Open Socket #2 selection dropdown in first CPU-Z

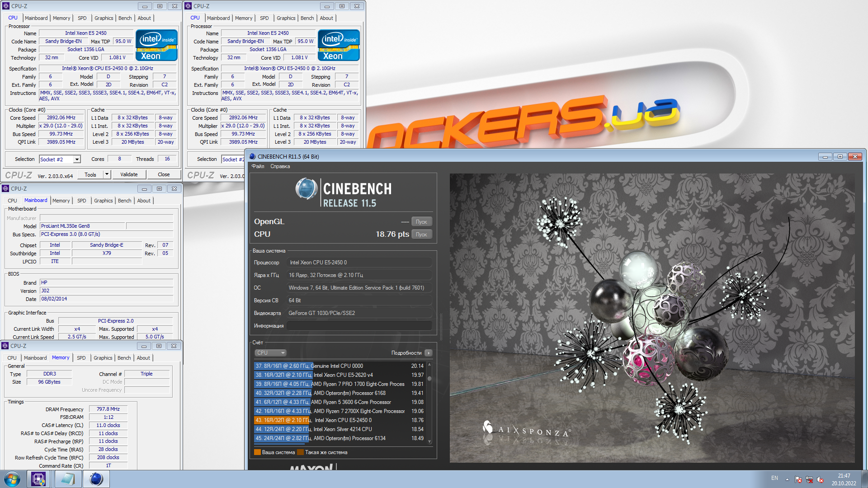click(77, 159)
